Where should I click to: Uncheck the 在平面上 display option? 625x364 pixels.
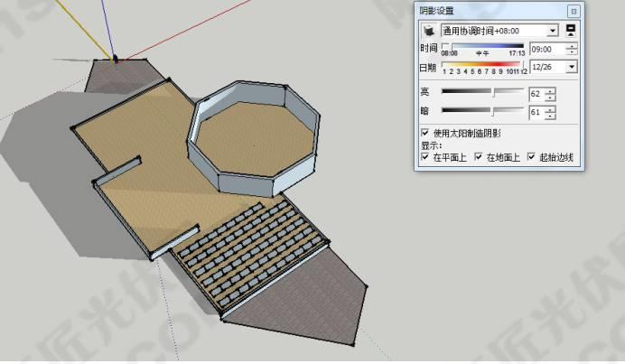425,156
